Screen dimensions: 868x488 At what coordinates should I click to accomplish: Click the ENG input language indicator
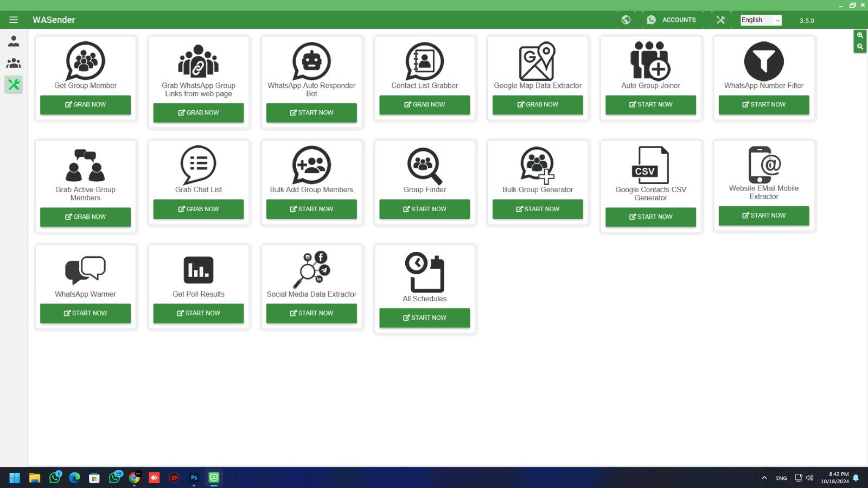tap(781, 478)
